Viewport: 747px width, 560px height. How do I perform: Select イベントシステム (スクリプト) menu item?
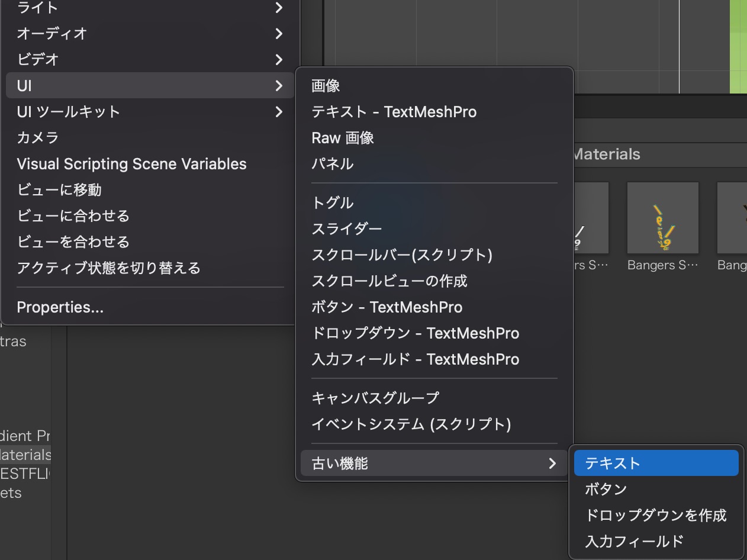pyautogui.click(x=411, y=424)
